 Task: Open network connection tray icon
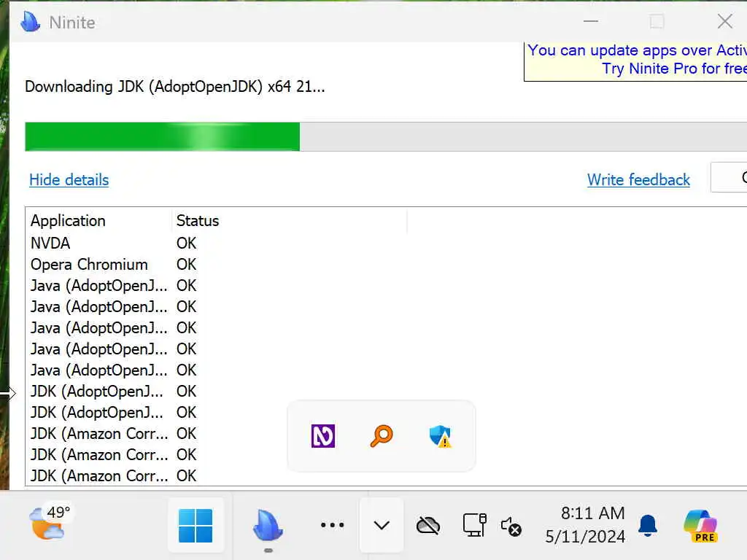474,525
